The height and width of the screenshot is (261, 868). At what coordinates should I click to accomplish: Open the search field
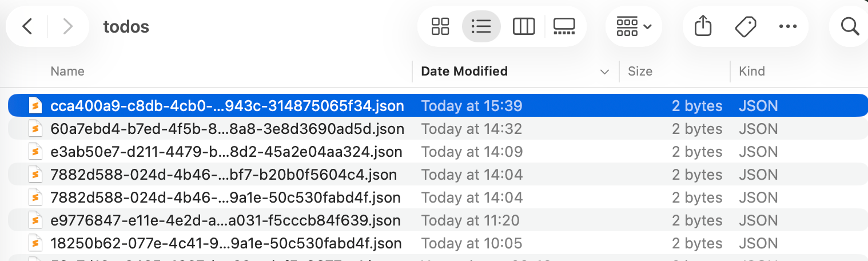(x=850, y=26)
